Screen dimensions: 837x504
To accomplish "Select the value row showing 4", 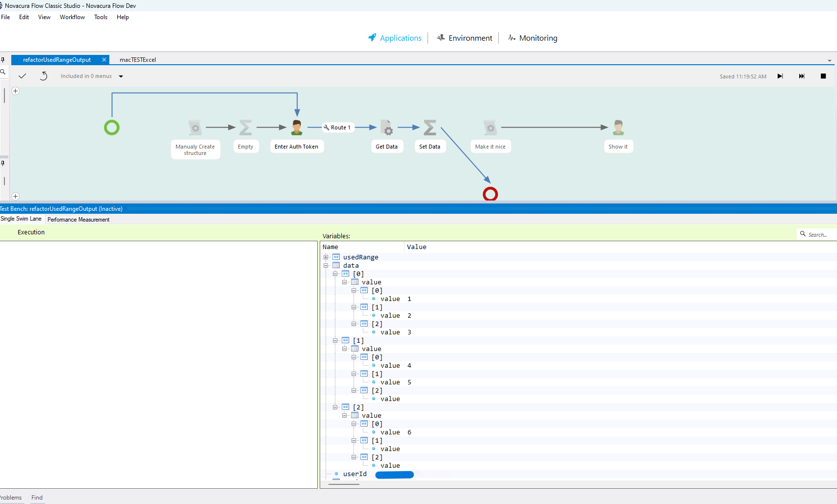I will 579,366.
